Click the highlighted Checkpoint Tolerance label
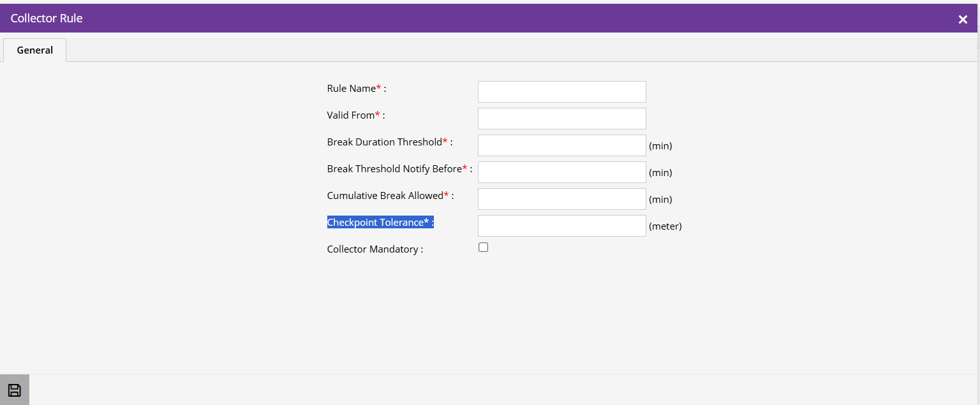Screen dimensions: 980x405 pyautogui.click(x=380, y=223)
